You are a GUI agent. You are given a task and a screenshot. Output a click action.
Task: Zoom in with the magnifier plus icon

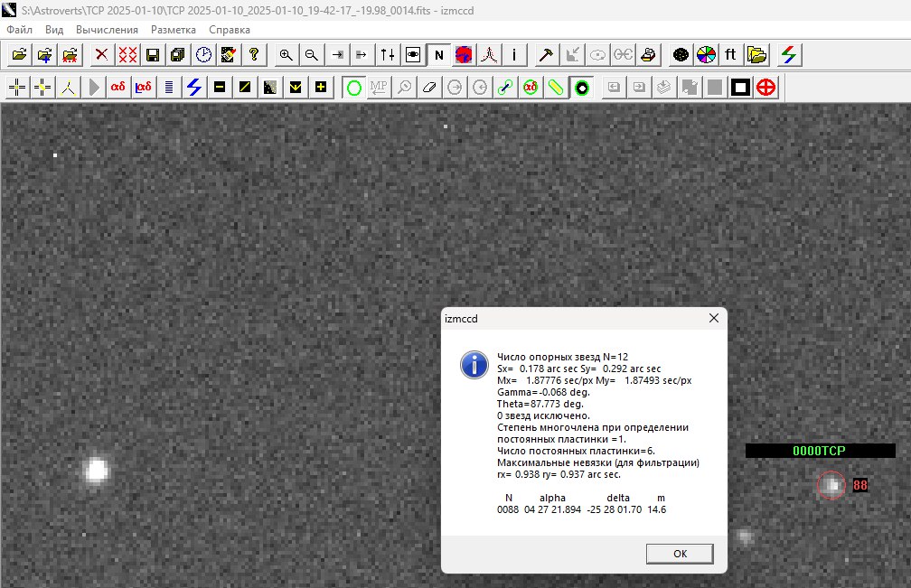(x=286, y=55)
